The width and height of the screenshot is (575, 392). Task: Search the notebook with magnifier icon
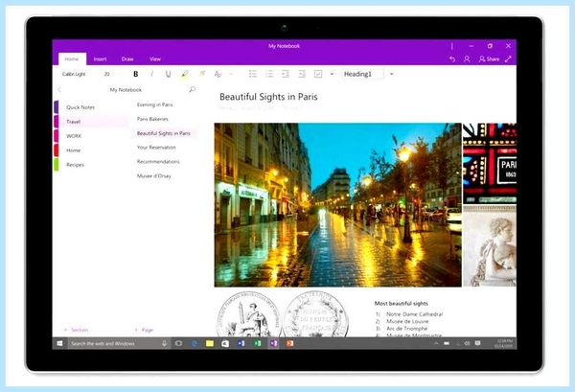(193, 89)
